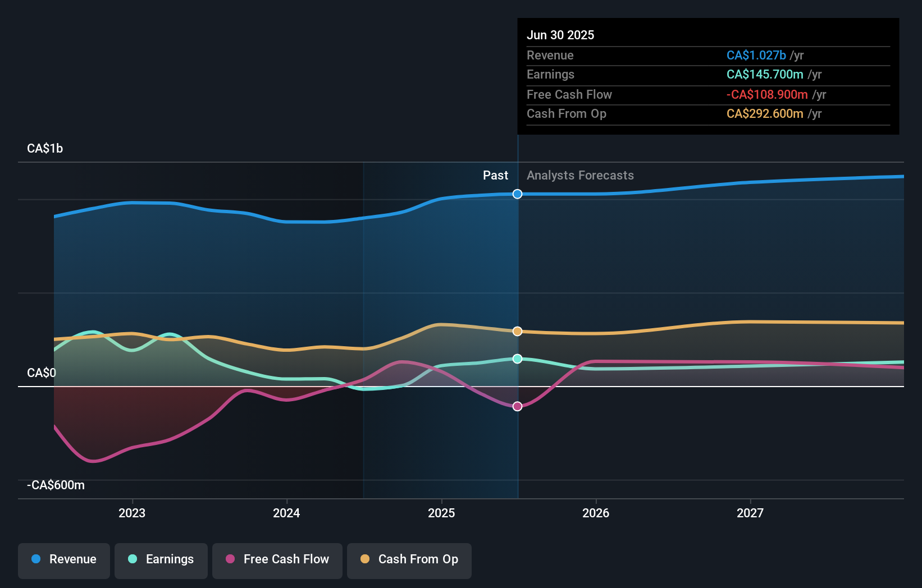Click the Revenue row label in tooltip

pyautogui.click(x=550, y=55)
